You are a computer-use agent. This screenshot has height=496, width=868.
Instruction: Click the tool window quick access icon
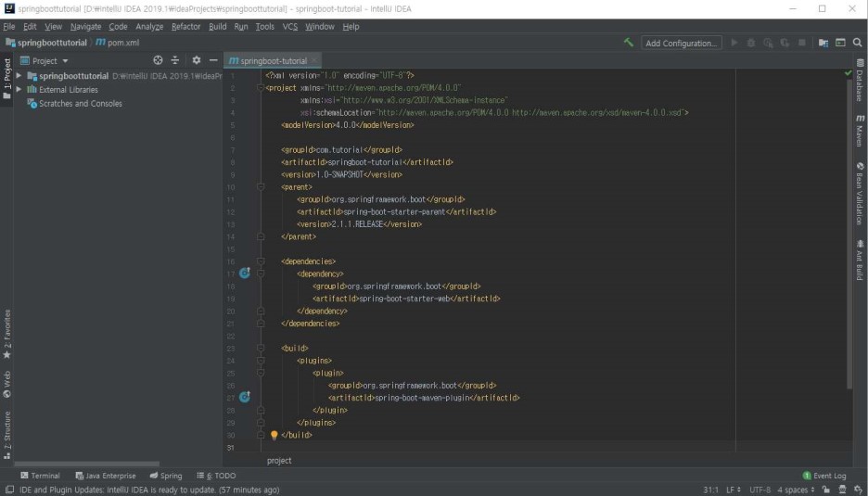pos(9,490)
